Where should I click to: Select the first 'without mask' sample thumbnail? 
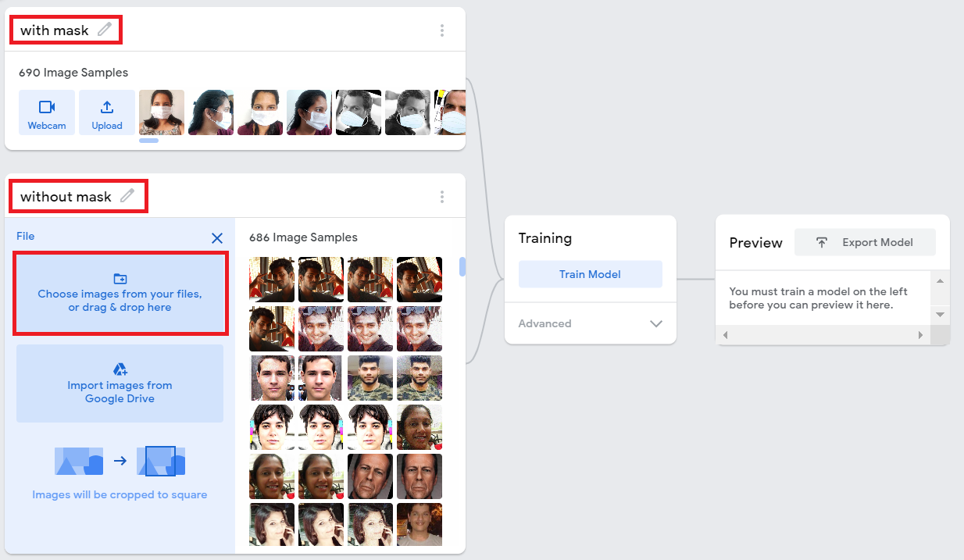click(x=272, y=280)
